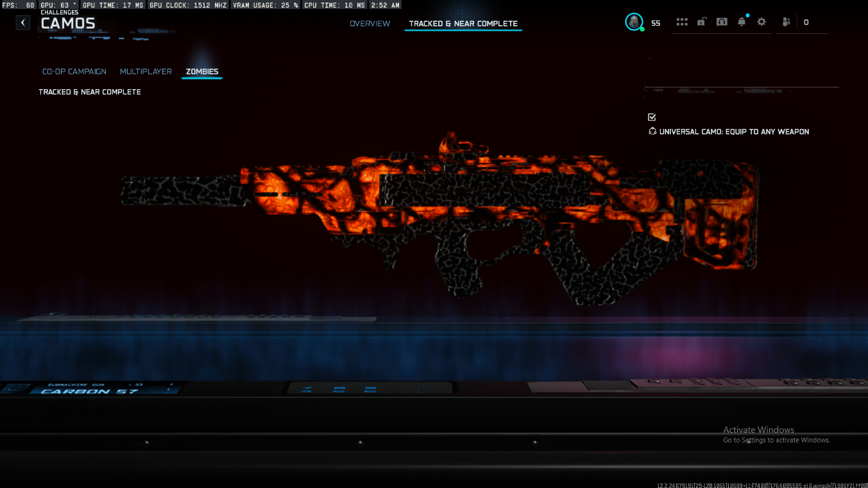Click the Activate Windows settings link

click(x=776, y=440)
